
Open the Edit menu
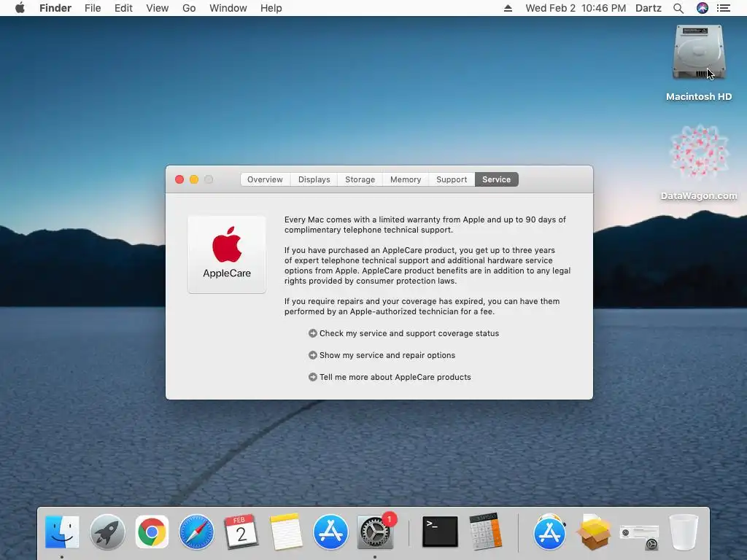123,8
